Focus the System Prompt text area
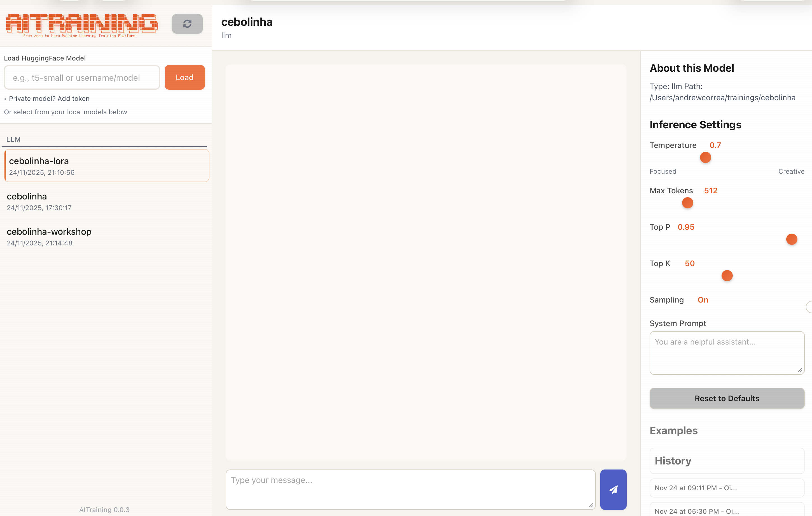 (726, 353)
